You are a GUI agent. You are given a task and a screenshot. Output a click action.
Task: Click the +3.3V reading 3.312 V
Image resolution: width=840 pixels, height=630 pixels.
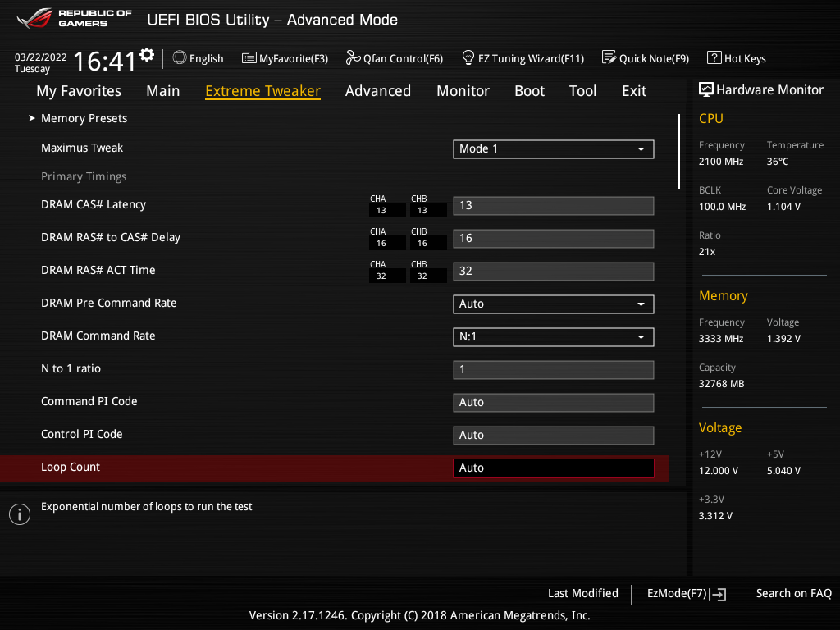[x=715, y=515]
